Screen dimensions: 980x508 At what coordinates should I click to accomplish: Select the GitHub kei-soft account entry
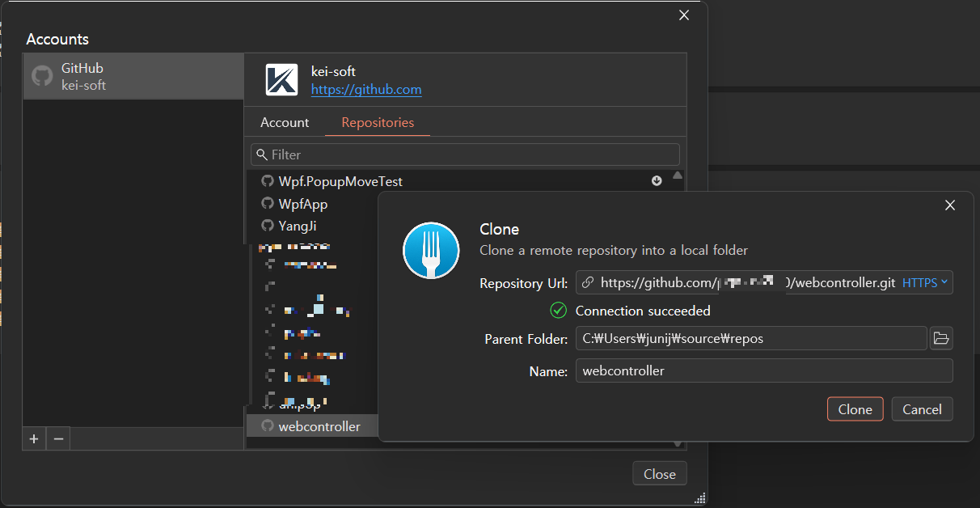(133, 77)
